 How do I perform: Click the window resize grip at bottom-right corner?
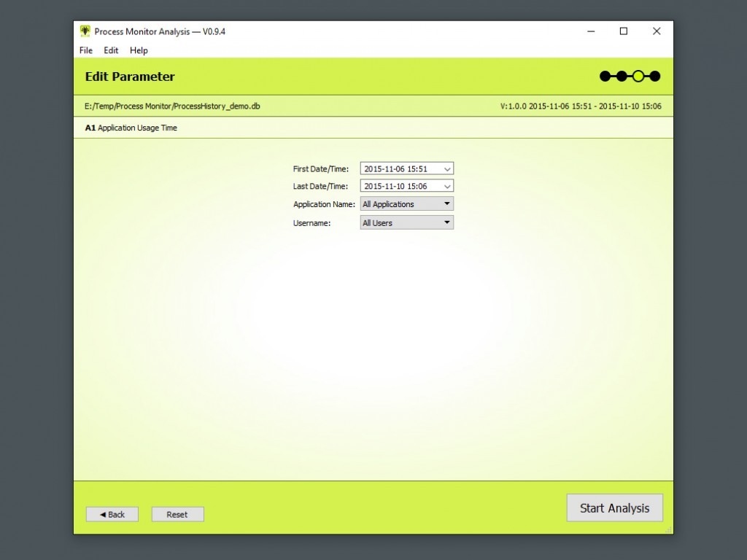coord(668,529)
